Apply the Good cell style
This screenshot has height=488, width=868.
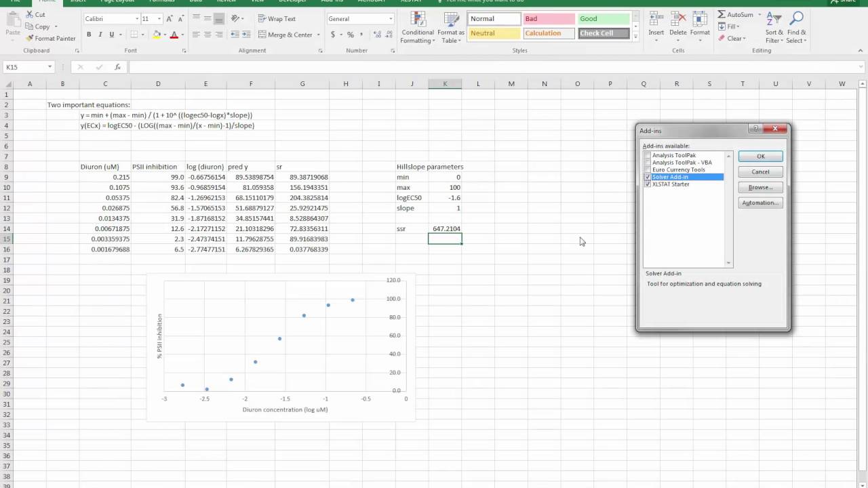[x=604, y=19]
